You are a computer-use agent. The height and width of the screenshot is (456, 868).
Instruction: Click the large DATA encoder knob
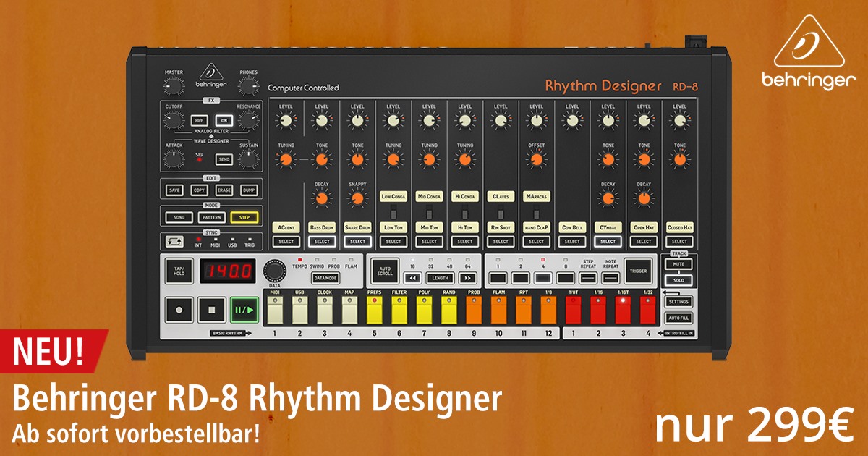coord(274,271)
